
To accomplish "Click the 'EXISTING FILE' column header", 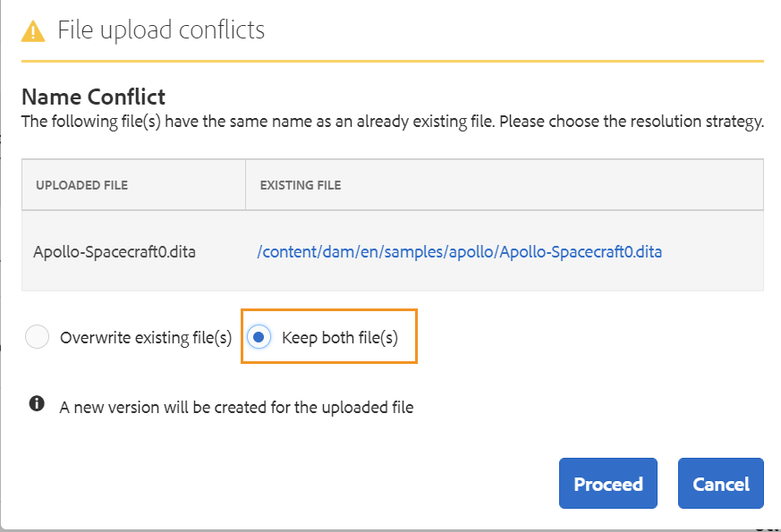I will 296,184.
